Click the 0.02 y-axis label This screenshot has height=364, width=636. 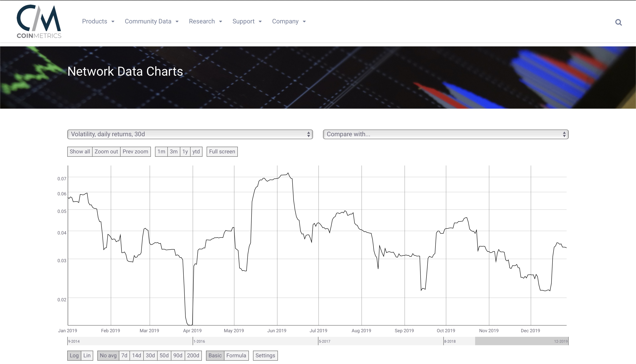click(x=62, y=300)
